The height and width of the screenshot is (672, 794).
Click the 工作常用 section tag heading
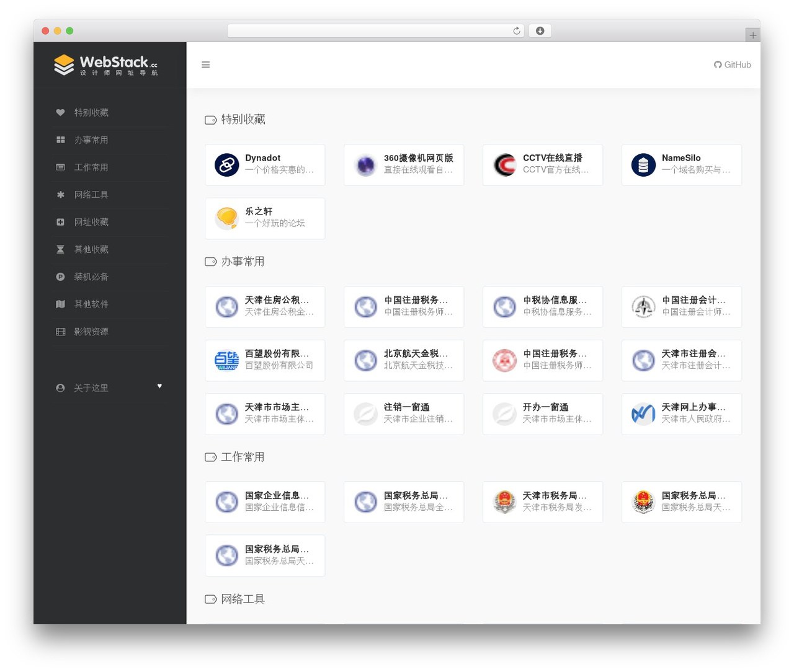point(235,457)
